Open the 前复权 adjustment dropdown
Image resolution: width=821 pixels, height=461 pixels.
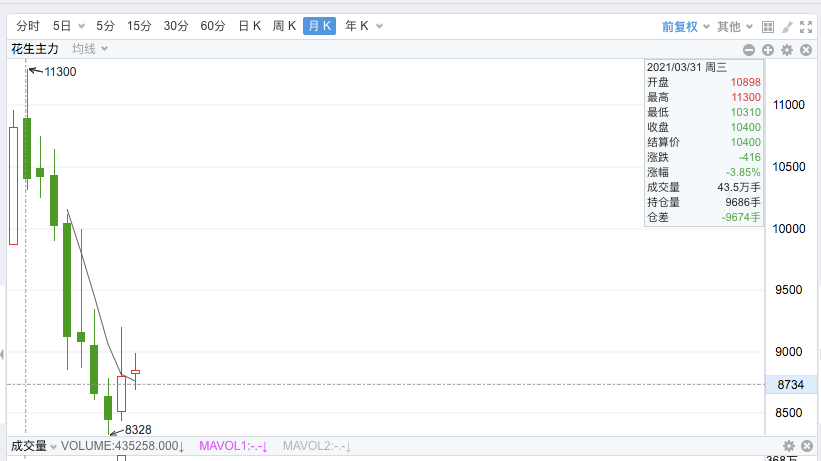click(x=685, y=27)
